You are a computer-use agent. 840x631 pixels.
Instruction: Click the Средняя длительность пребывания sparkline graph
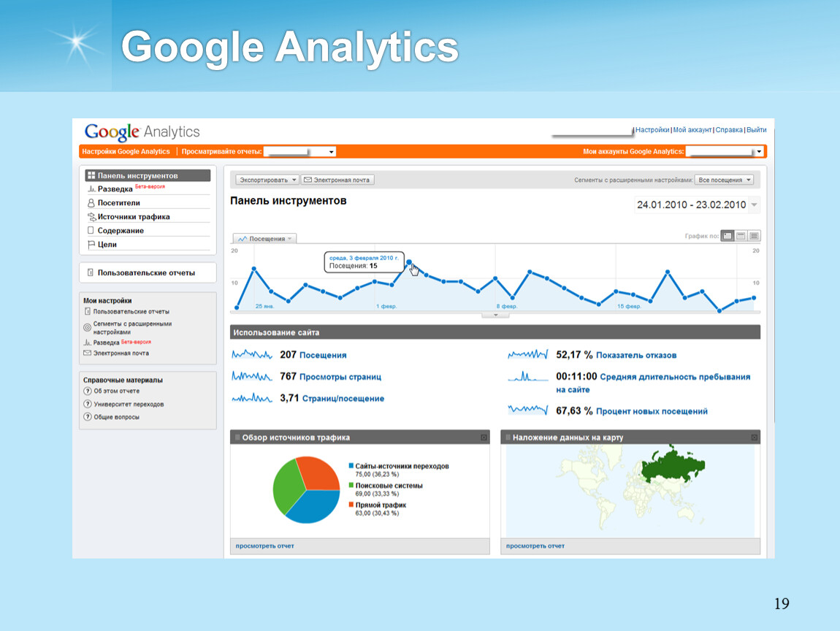click(x=528, y=377)
